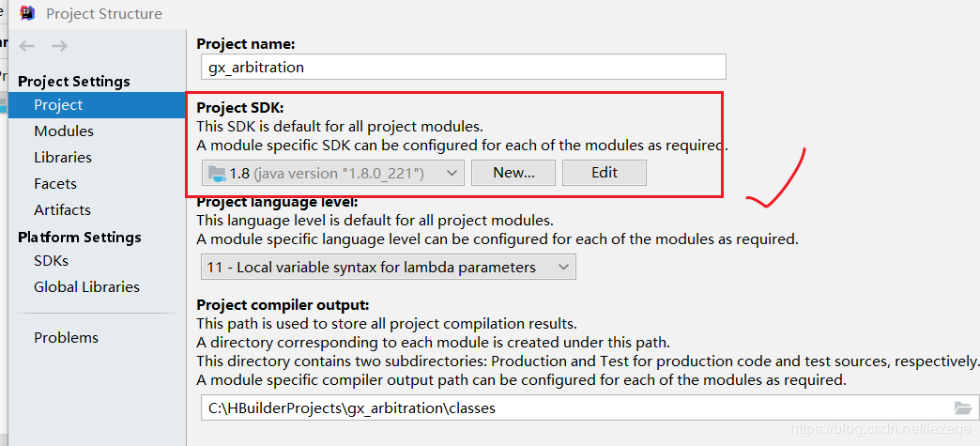Click the compiler output path field
Image resolution: width=980 pixels, height=446 pixels.
(x=573, y=408)
